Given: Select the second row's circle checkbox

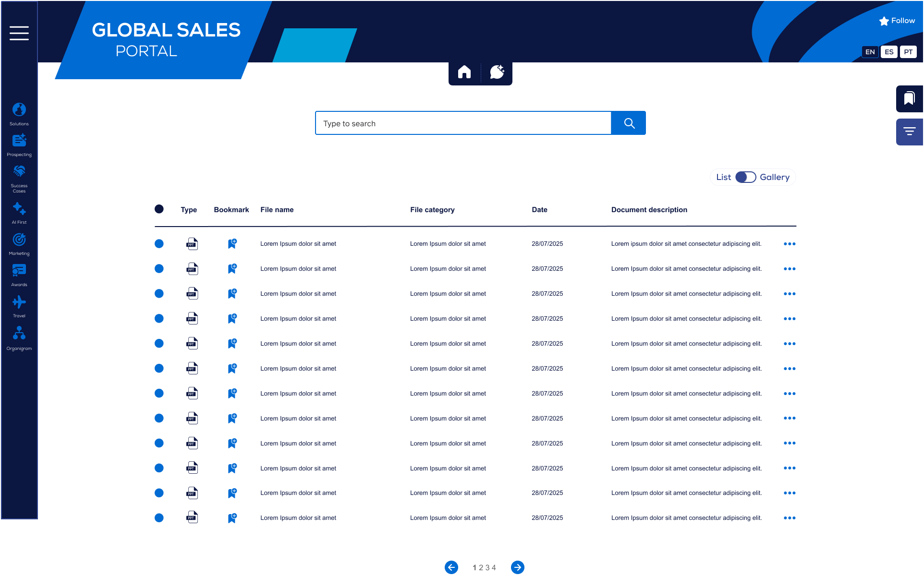Looking at the screenshot, I should 159,269.
